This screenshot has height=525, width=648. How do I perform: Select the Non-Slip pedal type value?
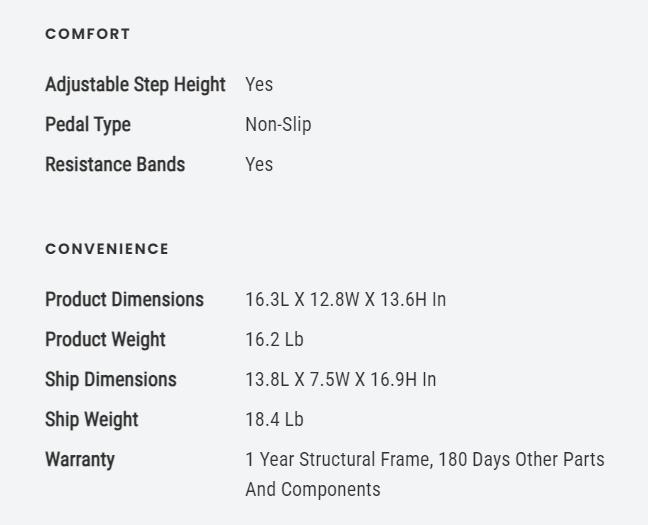click(x=278, y=125)
